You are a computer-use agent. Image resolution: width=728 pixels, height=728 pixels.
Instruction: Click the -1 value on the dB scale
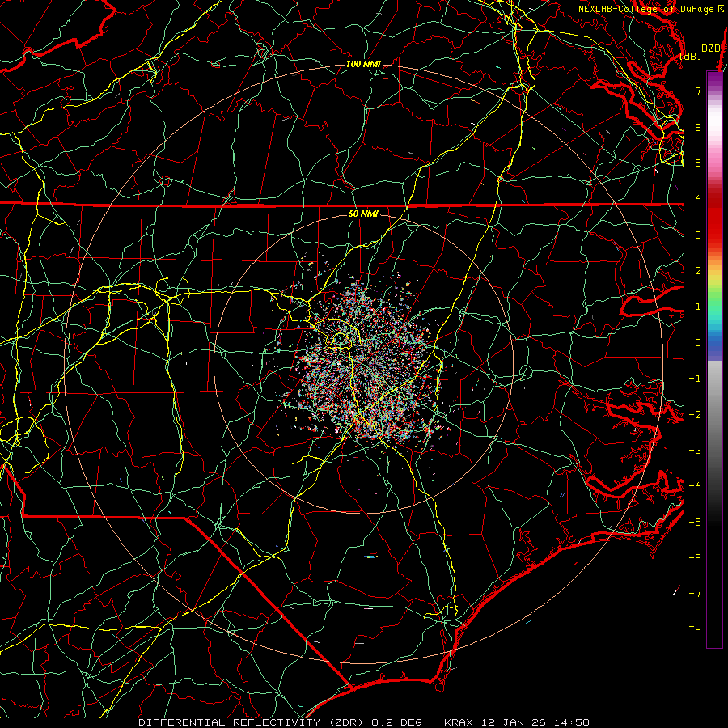[x=695, y=379]
